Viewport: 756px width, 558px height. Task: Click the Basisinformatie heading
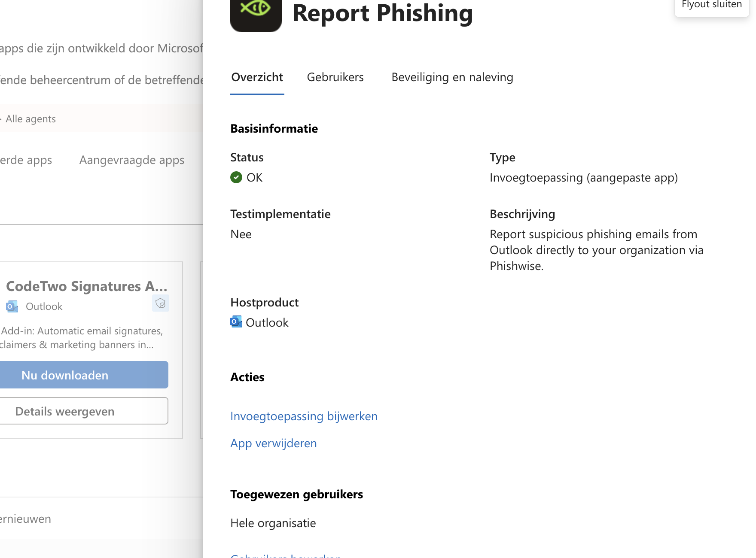[274, 129]
